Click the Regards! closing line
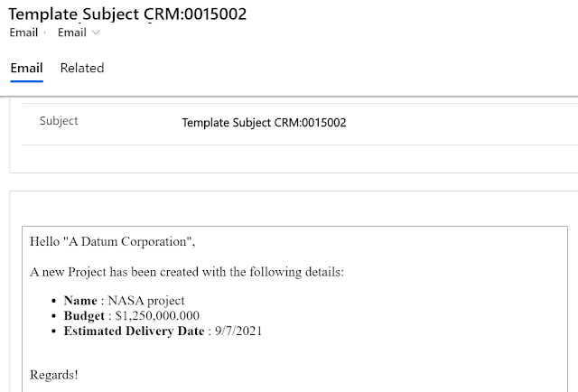This screenshot has width=578, height=392. coord(53,375)
